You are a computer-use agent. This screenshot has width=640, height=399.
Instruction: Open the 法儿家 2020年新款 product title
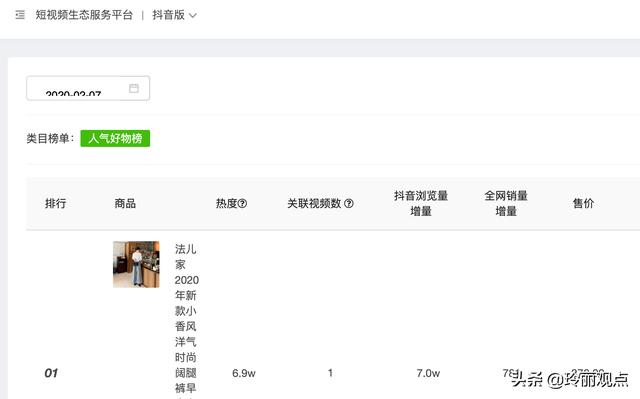click(187, 320)
